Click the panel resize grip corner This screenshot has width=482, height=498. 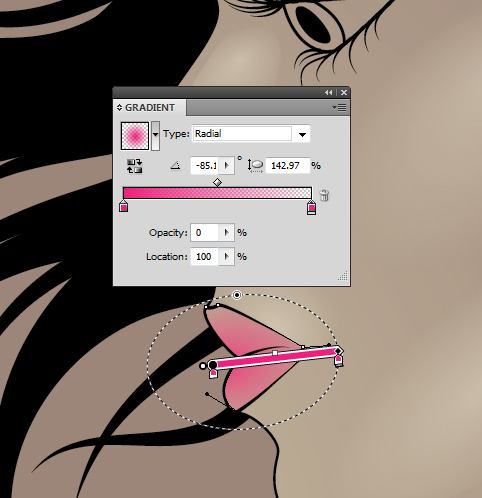tap(343, 276)
